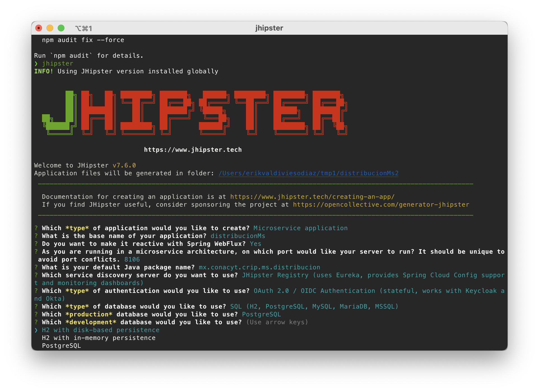
Task: Open the distribucionMs2 folder path link
Action: [x=308, y=173]
